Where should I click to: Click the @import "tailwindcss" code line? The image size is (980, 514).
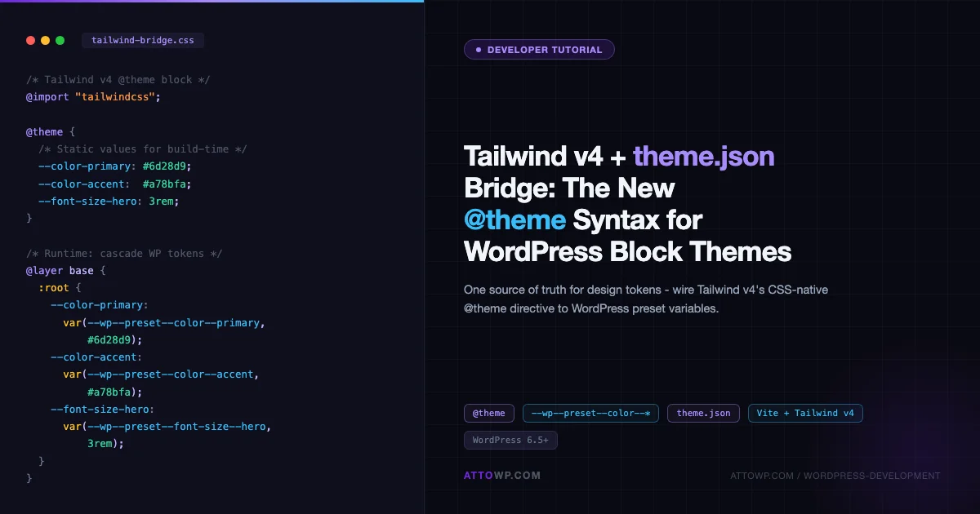(x=94, y=97)
